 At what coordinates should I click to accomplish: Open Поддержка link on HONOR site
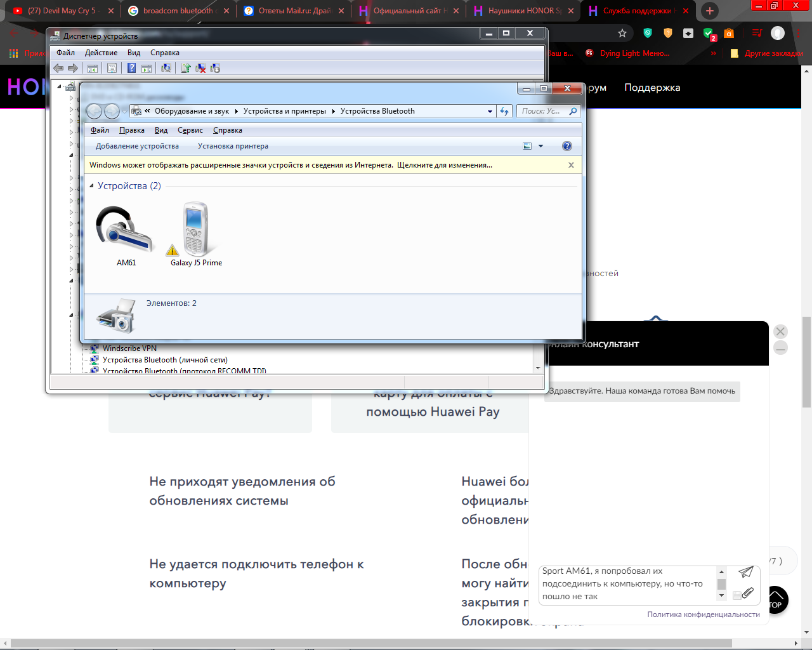652,88
